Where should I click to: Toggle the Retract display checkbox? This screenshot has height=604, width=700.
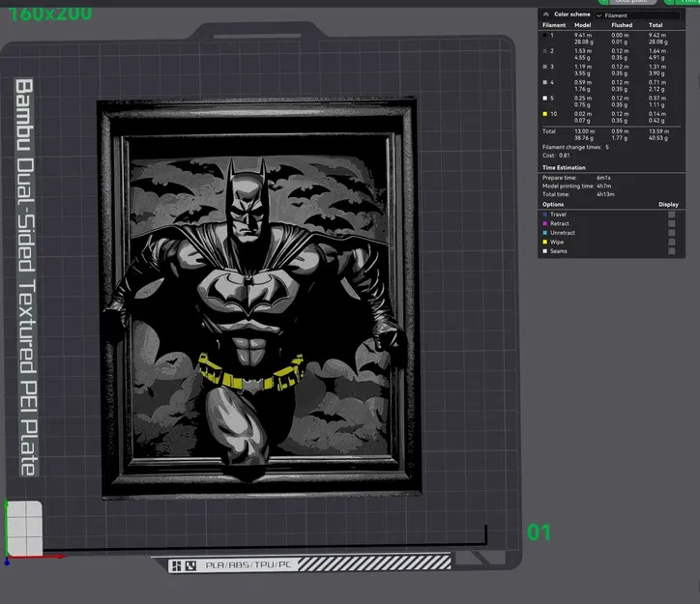(x=671, y=223)
